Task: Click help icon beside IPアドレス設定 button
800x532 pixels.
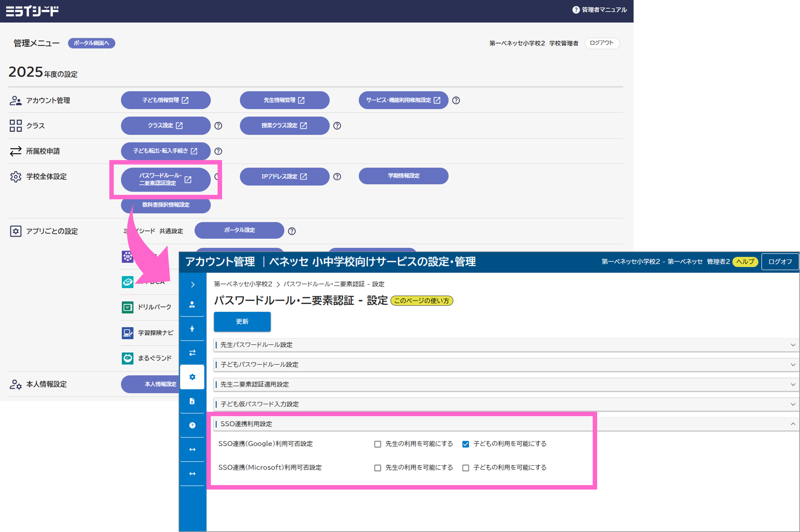Action: click(x=337, y=177)
